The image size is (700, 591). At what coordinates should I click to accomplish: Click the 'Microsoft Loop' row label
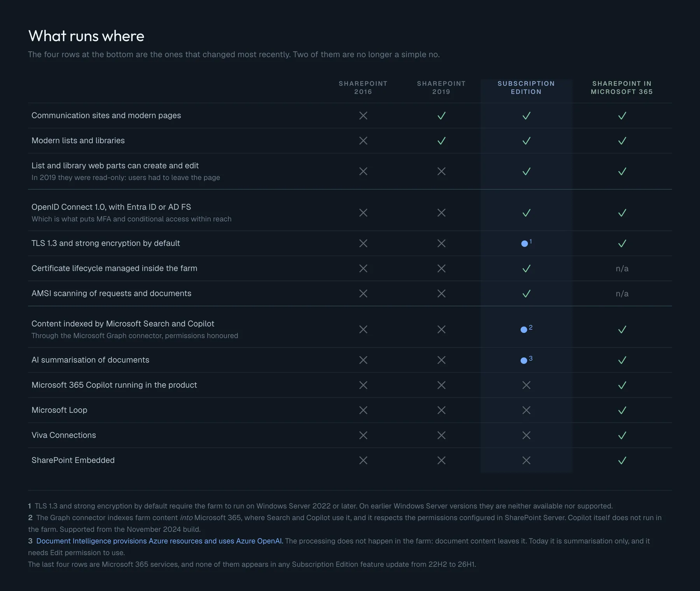coord(59,410)
